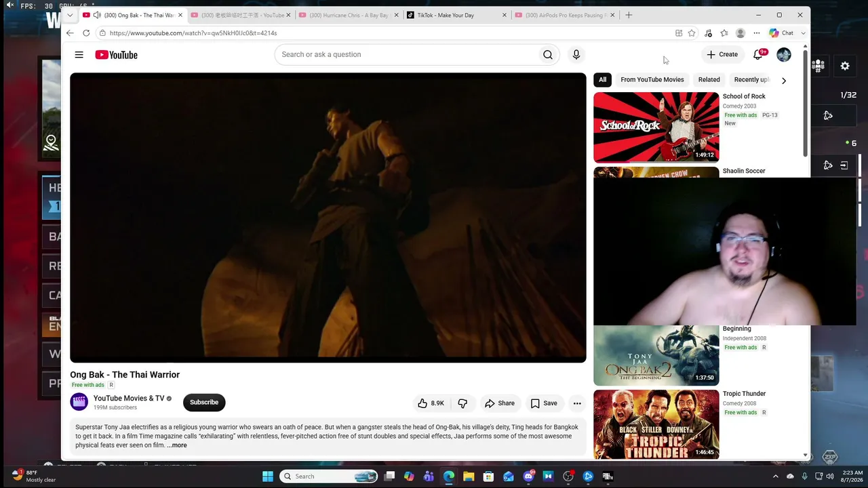Viewport: 868px width, 488px height.
Task: Click the mute speaker icon in overlay corner
Action: [x=10, y=5]
